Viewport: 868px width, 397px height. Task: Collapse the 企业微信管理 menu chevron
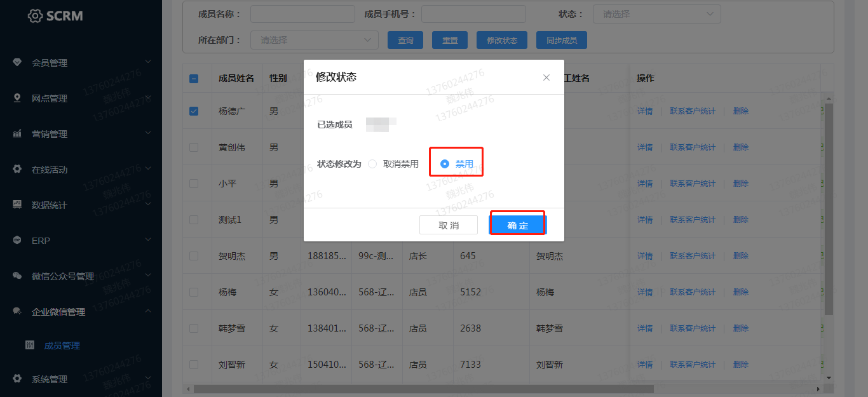(148, 311)
